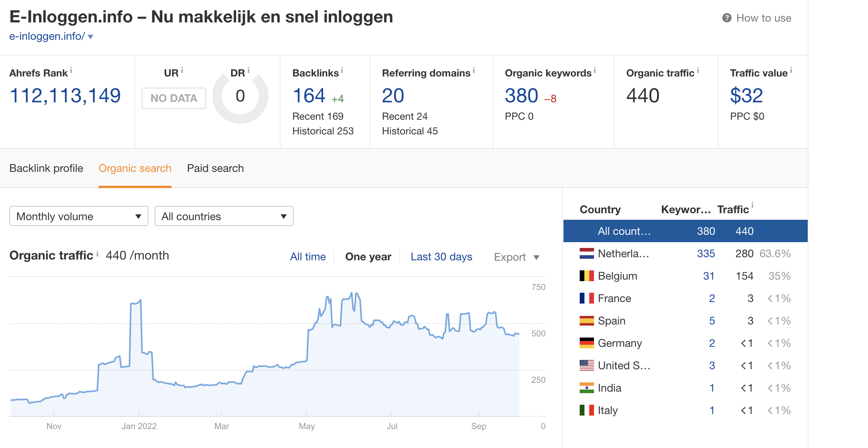868x448 pixels.
Task: Click the info icon beside Organic keywords
Action: click(595, 70)
